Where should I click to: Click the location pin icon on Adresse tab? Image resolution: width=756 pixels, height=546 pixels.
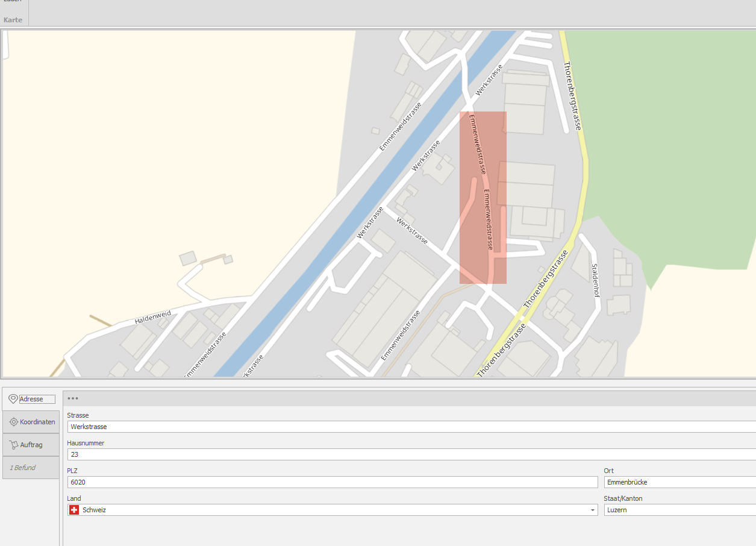[13, 399]
